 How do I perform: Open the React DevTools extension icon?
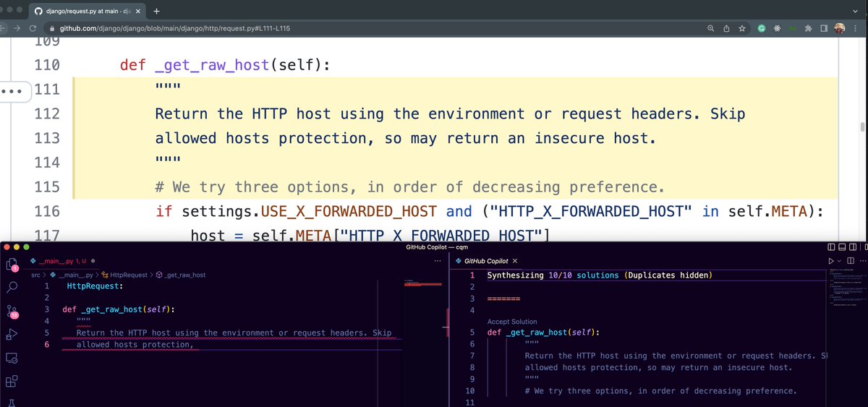[777, 28]
